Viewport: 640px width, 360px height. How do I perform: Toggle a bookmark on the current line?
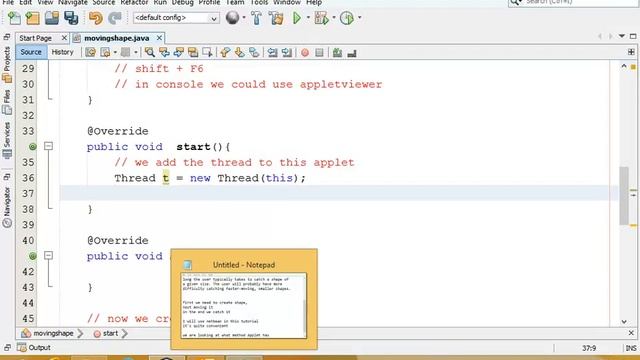click(254, 52)
